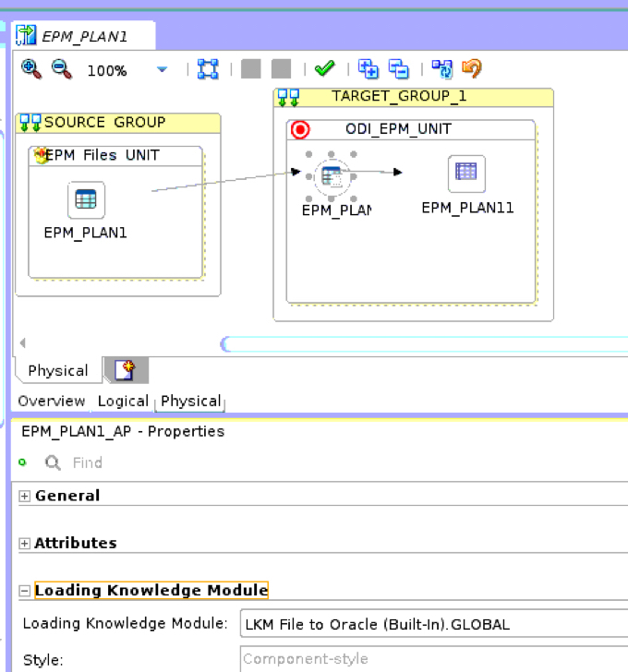Click the second gray square toolbar button
The height and width of the screenshot is (672, 628).
[281, 69]
